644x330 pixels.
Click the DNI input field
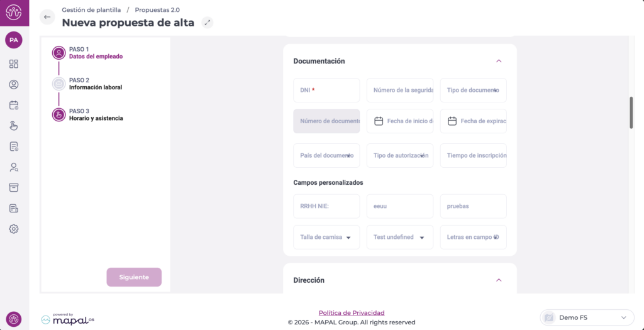tap(326, 91)
